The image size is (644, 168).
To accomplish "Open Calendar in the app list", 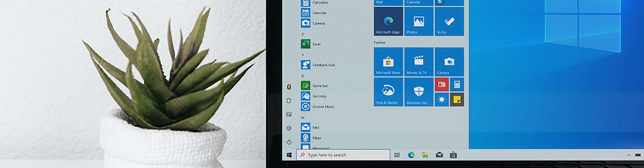I will tap(314, 13).
